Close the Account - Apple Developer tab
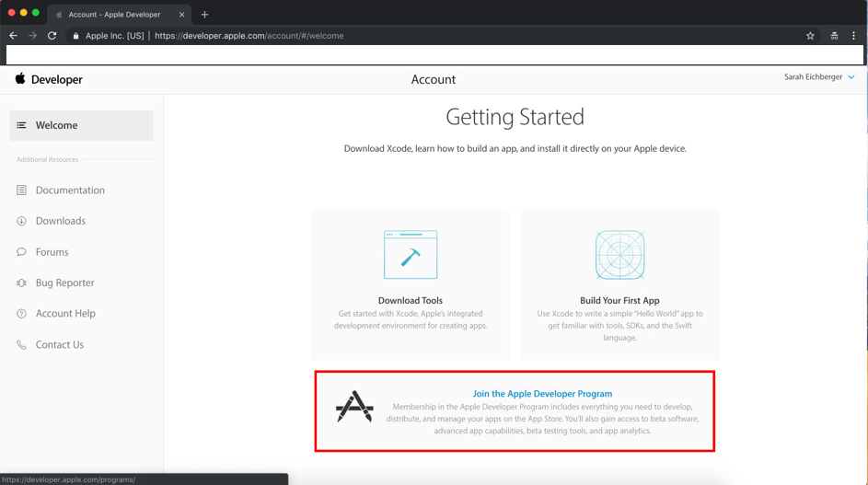Image resolution: width=868 pixels, height=485 pixels. [x=181, y=15]
